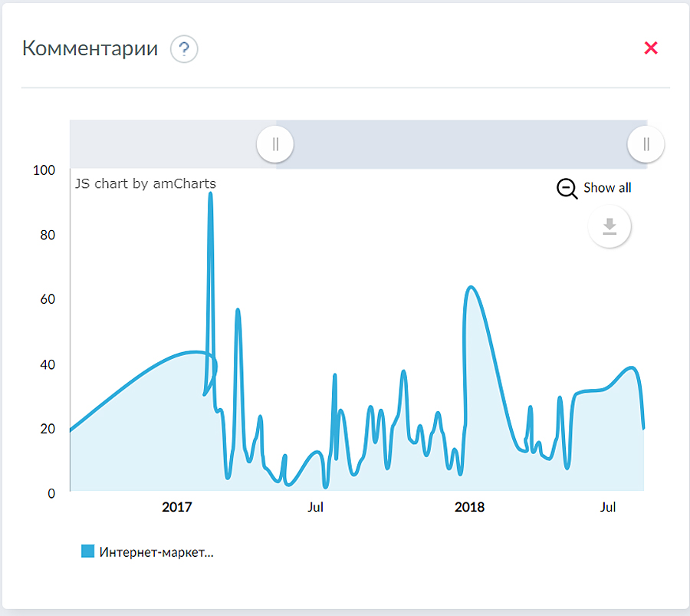This screenshot has width=690, height=616.
Task: Click the Show all text
Action: [x=607, y=188]
